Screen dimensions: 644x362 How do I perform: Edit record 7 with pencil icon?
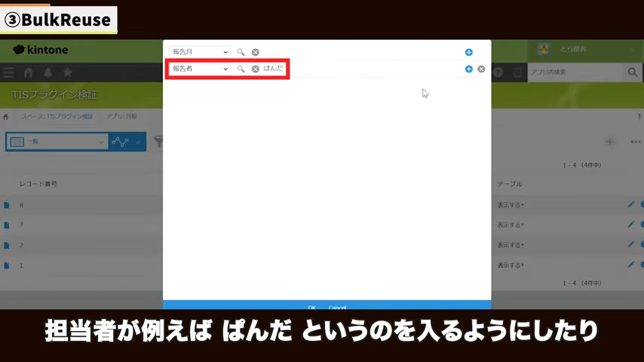click(x=631, y=224)
